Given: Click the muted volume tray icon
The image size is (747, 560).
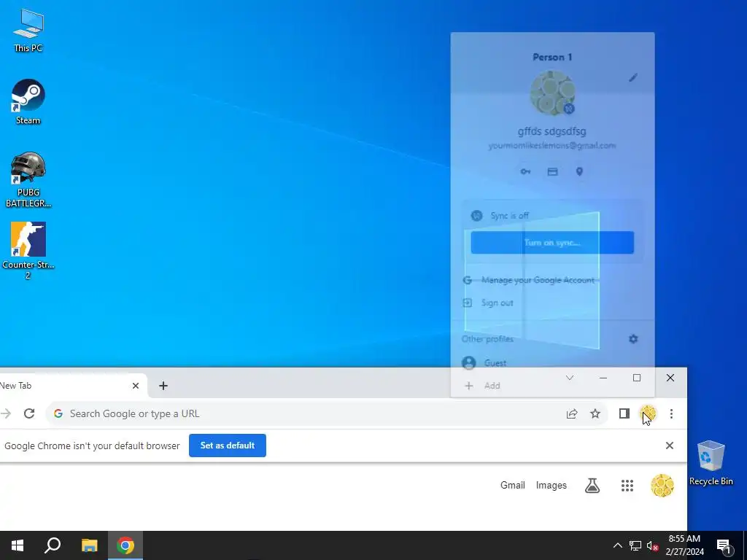Looking at the screenshot, I should click(652, 545).
